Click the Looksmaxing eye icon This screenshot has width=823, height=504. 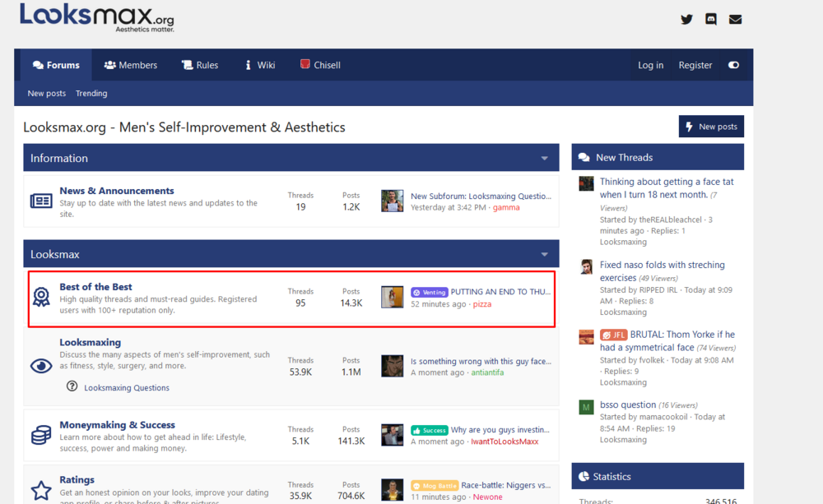click(41, 366)
